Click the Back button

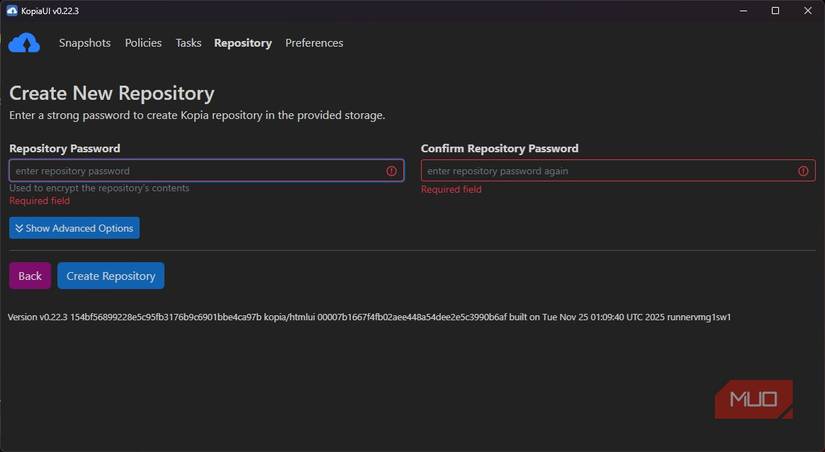point(30,276)
